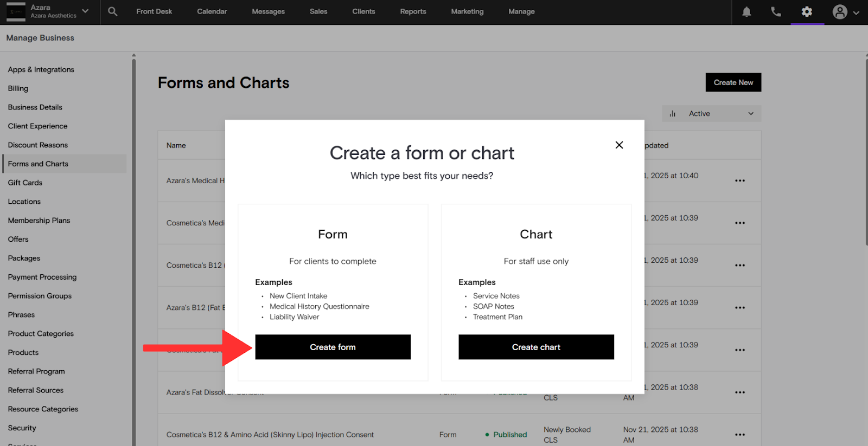Open the Active status filter dropdown
The height and width of the screenshot is (446, 868).
pos(711,114)
